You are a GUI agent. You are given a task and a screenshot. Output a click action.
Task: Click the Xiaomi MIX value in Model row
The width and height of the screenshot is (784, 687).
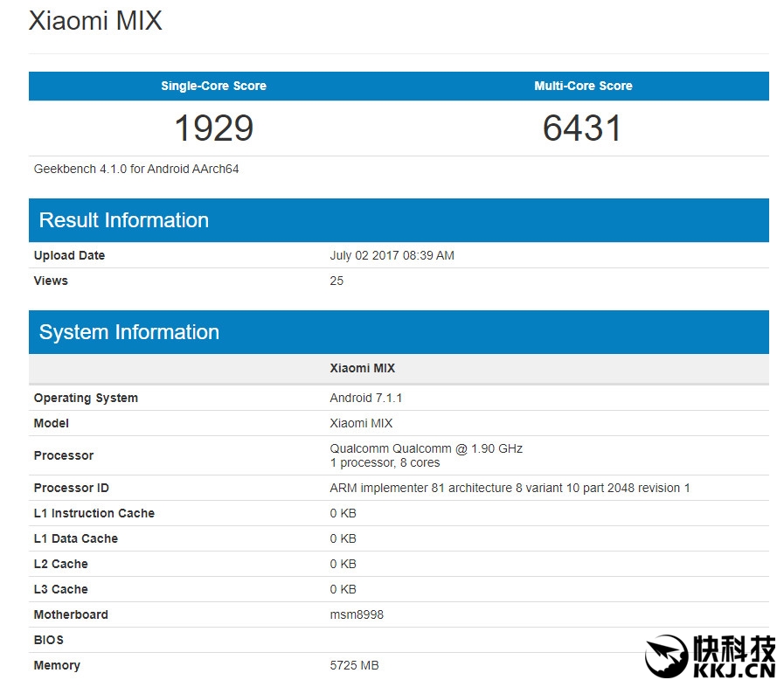tap(361, 423)
